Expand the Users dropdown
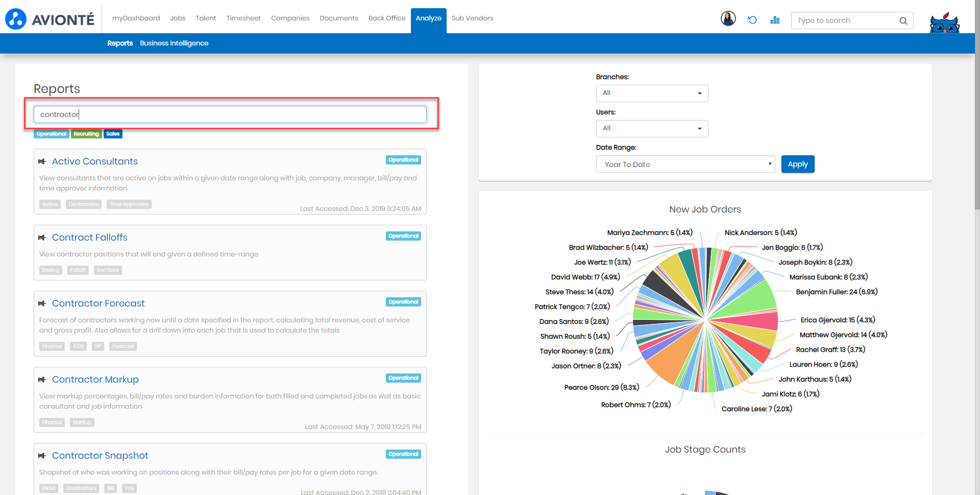980x495 pixels. coord(652,129)
